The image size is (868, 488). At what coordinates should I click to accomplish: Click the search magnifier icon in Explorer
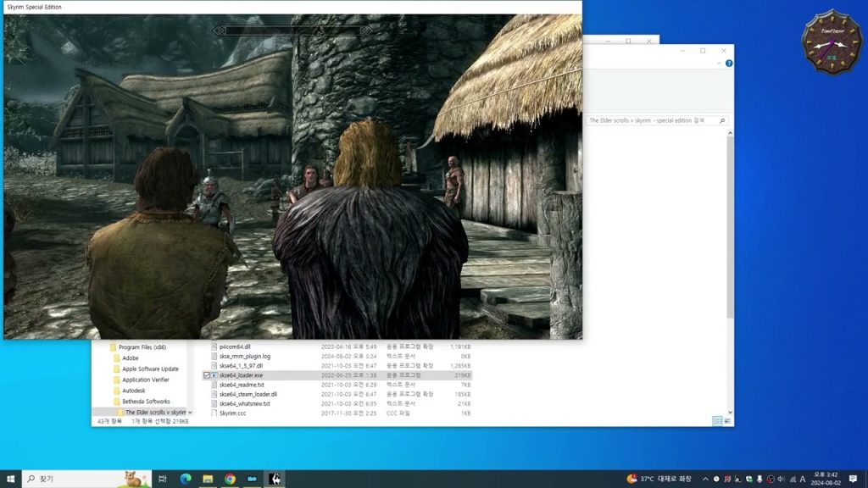click(722, 121)
